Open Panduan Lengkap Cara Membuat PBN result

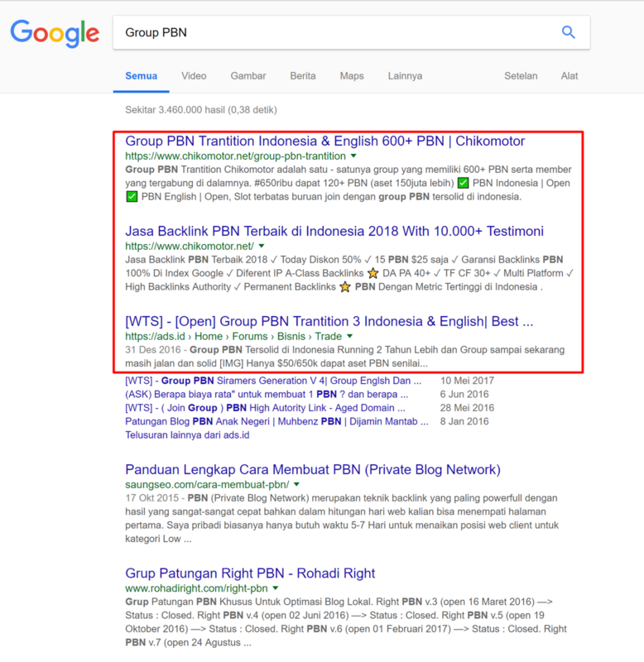click(313, 469)
